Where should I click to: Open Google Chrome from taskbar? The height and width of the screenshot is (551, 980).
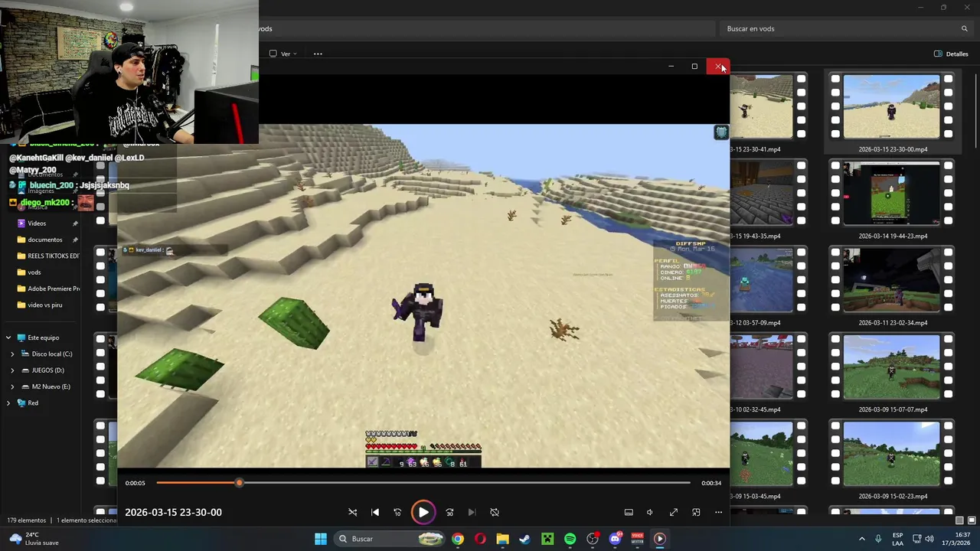point(457,539)
